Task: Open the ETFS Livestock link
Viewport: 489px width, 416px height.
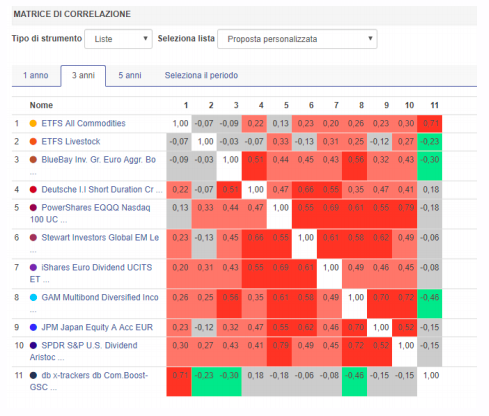Action: (x=71, y=142)
